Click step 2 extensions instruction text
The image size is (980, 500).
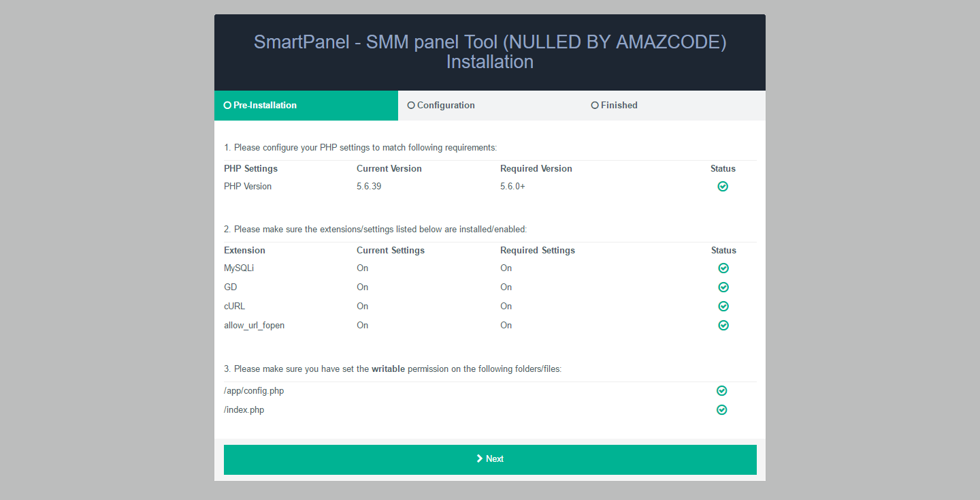(x=376, y=229)
